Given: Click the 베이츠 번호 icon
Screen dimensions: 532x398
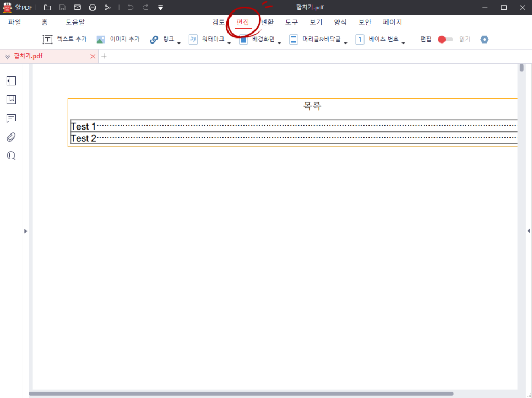Looking at the screenshot, I should click(x=360, y=39).
